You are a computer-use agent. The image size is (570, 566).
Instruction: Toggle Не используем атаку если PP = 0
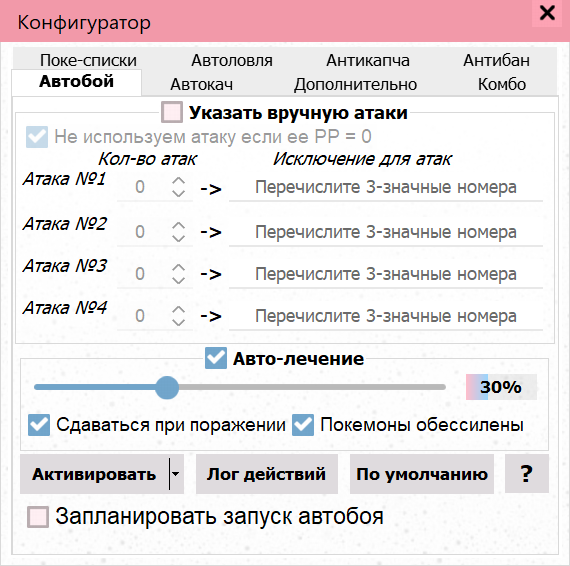37,137
